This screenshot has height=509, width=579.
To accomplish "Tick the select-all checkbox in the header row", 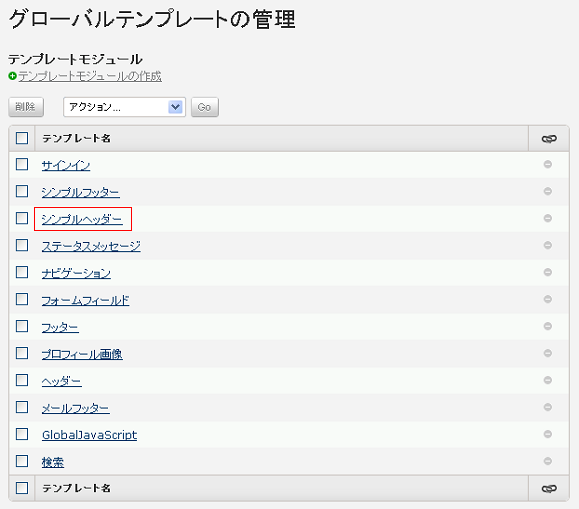I will pyautogui.click(x=22, y=138).
